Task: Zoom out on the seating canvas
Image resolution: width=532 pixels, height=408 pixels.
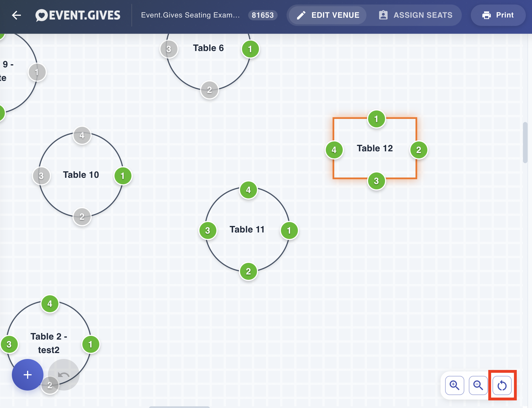Action: click(x=478, y=385)
